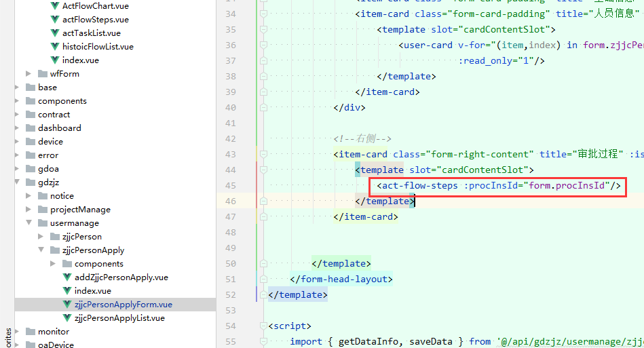Collapse the usermanage folder
The width and height of the screenshot is (644, 348).
(x=28, y=223)
